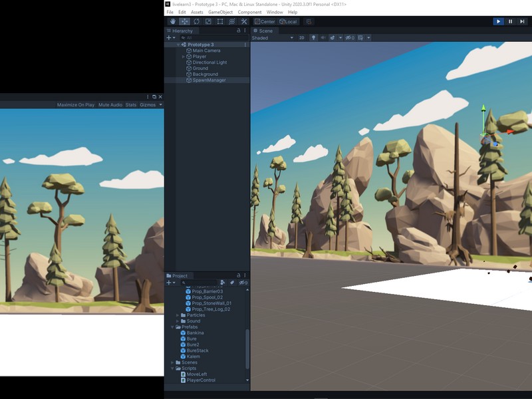The image size is (532, 399).
Task: Select the Rotate tool
Action: point(196,22)
